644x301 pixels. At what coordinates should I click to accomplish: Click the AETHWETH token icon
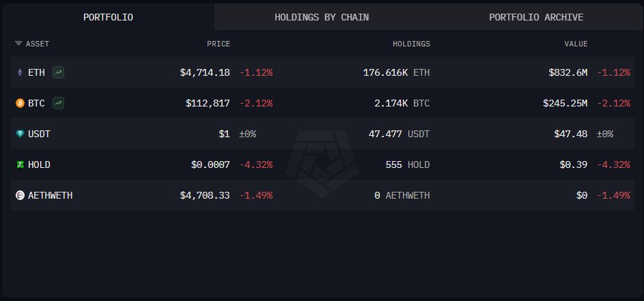pyautogui.click(x=20, y=195)
